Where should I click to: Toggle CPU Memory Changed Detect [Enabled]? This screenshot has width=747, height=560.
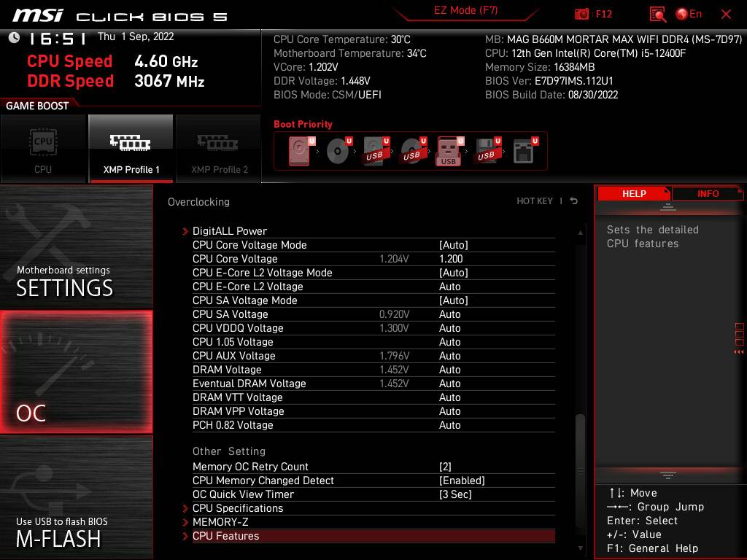click(462, 480)
